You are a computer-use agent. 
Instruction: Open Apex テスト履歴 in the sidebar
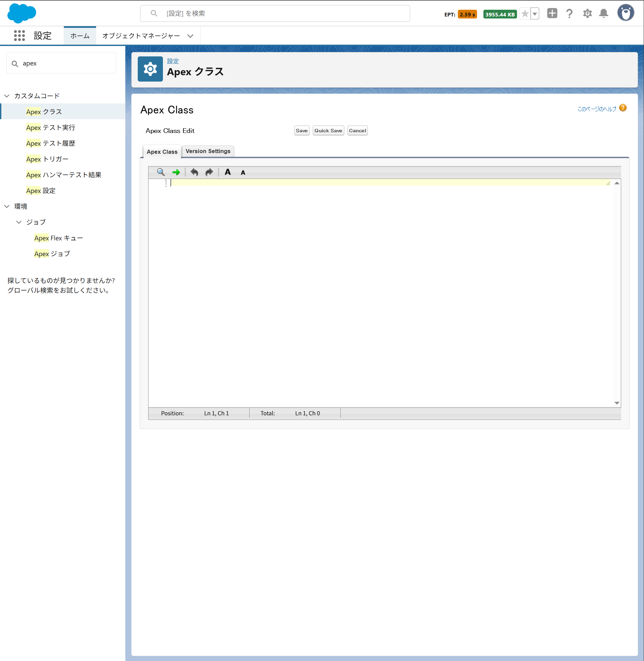(51, 144)
